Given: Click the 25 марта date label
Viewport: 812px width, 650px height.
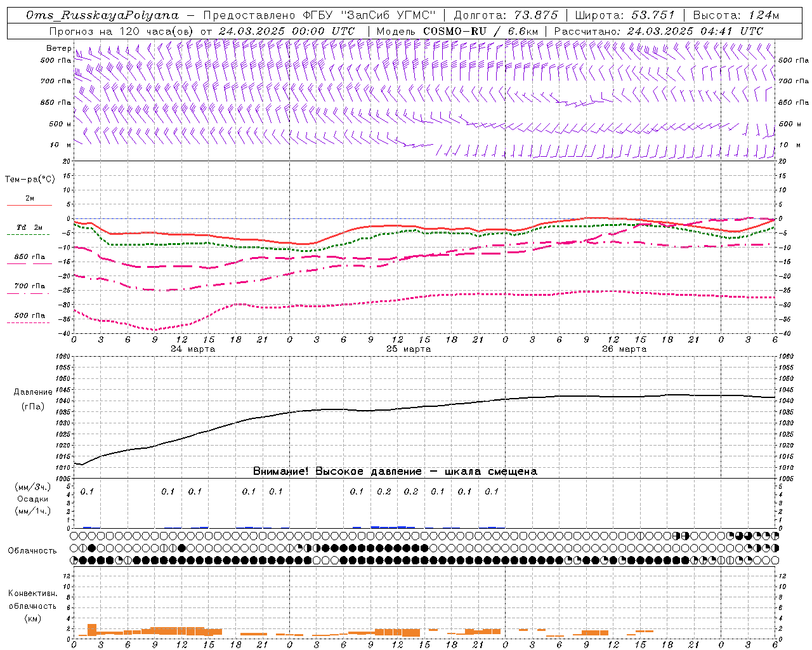Looking at the screenshot, I should 409,349.
